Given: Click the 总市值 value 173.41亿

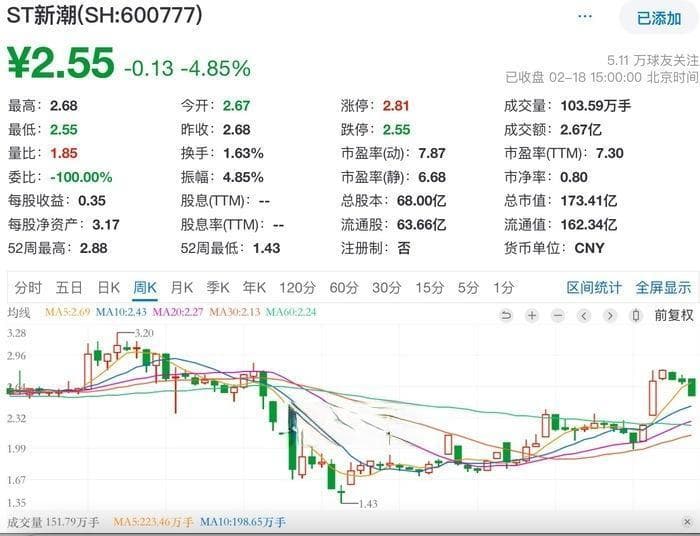Looking at the screenshot, I should coord(588,201).
